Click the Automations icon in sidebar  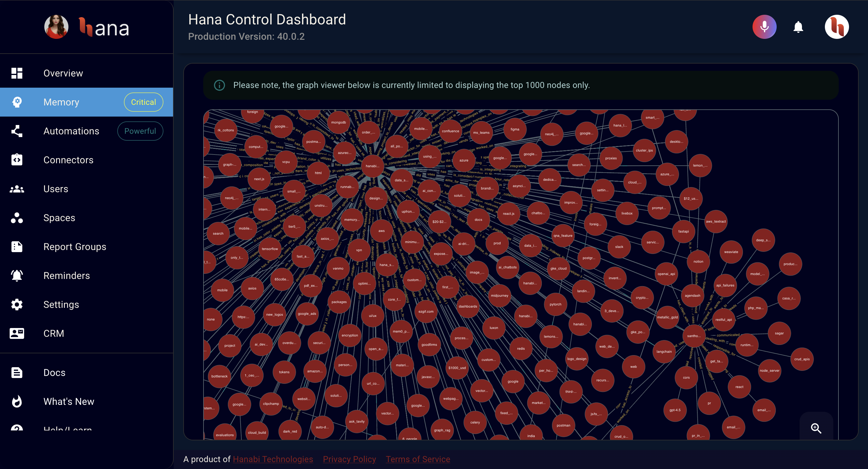[17, 131]
